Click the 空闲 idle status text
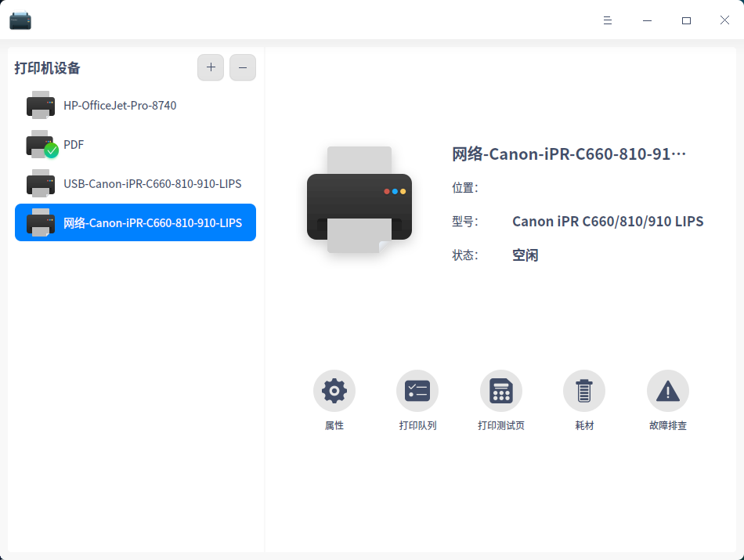 [x=525, y=255]
